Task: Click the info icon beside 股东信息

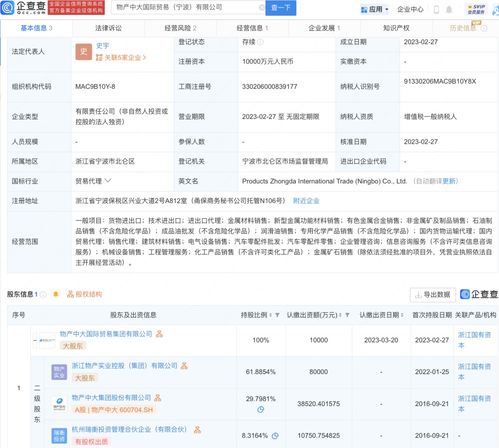Action: click(x=43, y=294)
